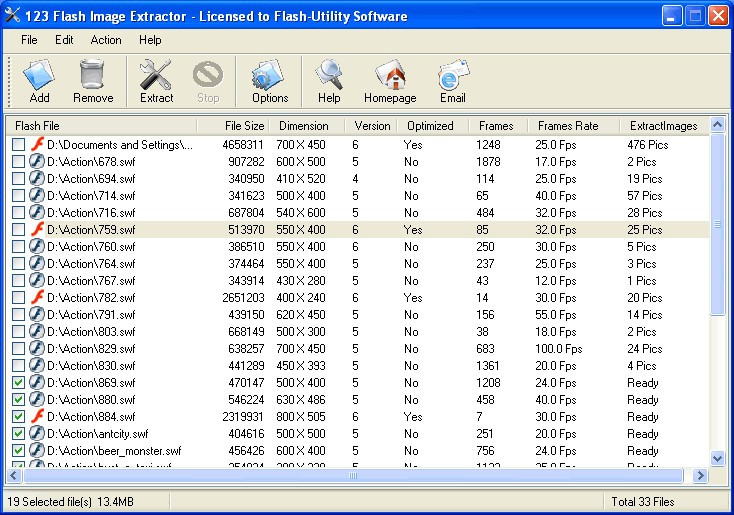Tick the checkbox for 759.swf
Viewport: 734px width, 515px height.
pyautogui.click(x=18, y=229)
